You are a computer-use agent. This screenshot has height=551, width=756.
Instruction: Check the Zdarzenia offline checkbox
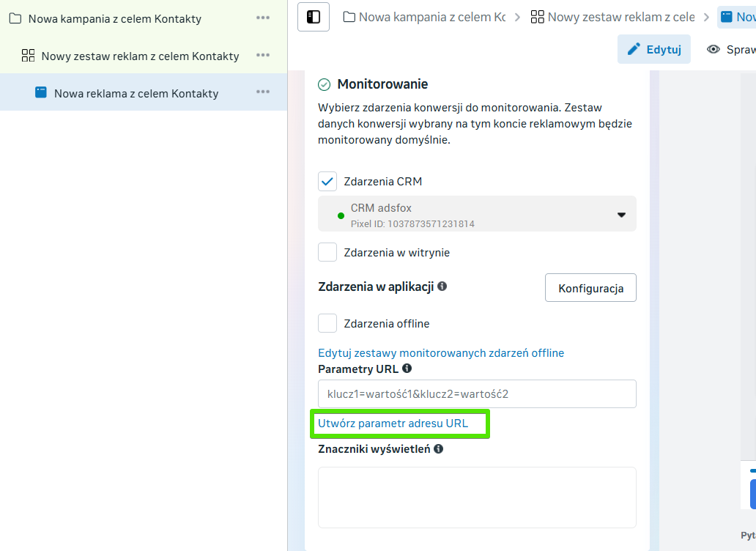tap(327, 324)
